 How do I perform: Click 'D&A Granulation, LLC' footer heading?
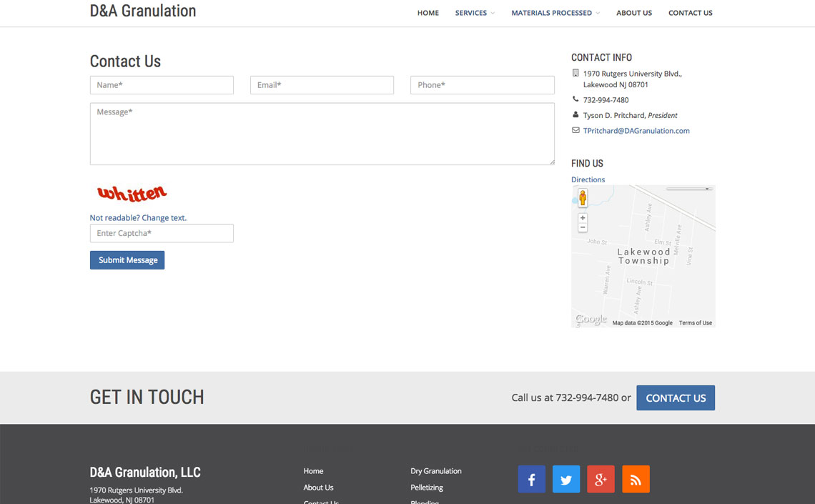145,473
